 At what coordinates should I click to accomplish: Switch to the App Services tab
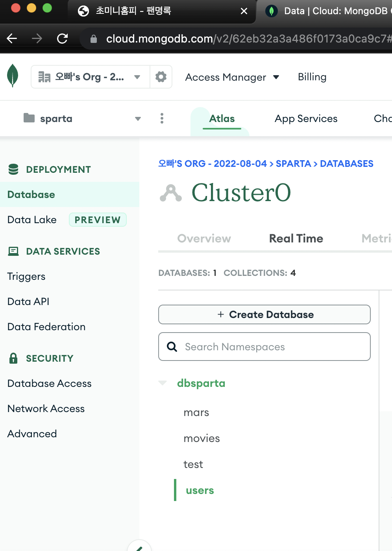[x=306, y=118]
